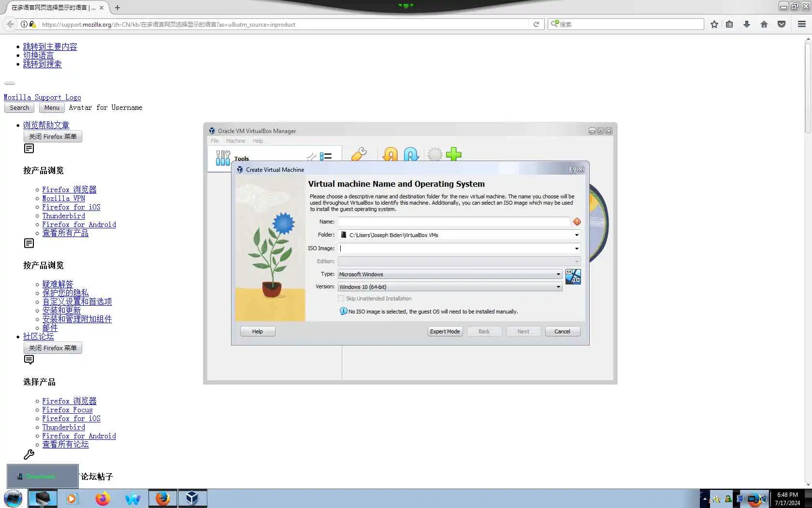Expand the Folder dropdown

pyautogui.click(x=577, y=235)
